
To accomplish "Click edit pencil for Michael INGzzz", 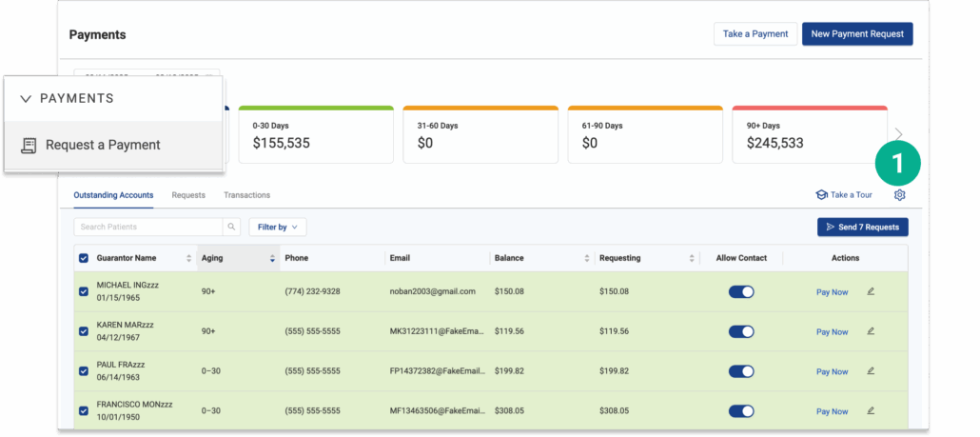I will click(871, 291).
